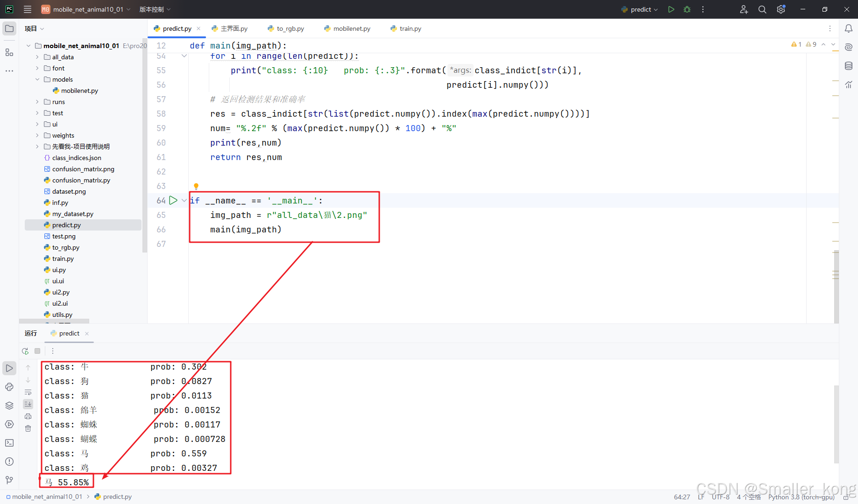Toggle scroll to end in Run console
The width and height of the screenshot is (858, 504).
[28, 404]
